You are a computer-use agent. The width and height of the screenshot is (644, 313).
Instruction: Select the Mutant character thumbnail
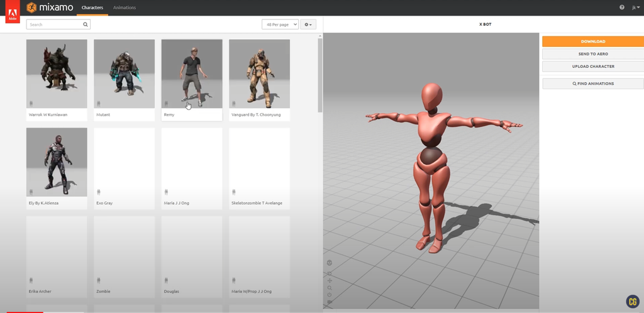pyautogui.click(x=125, y=74)
